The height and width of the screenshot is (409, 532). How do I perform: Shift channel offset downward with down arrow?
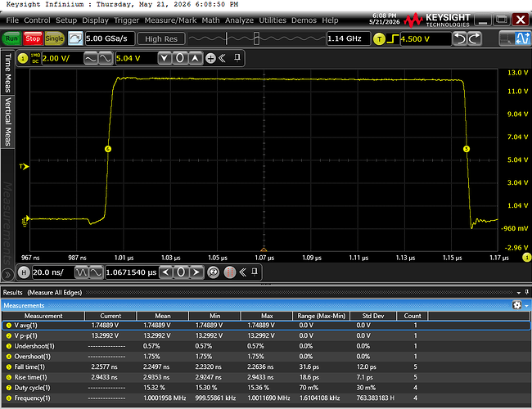click(x=165, y=58)
